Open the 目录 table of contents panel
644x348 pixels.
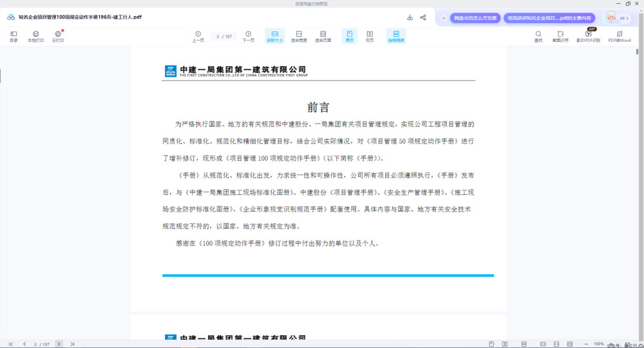tap(14, 36)
